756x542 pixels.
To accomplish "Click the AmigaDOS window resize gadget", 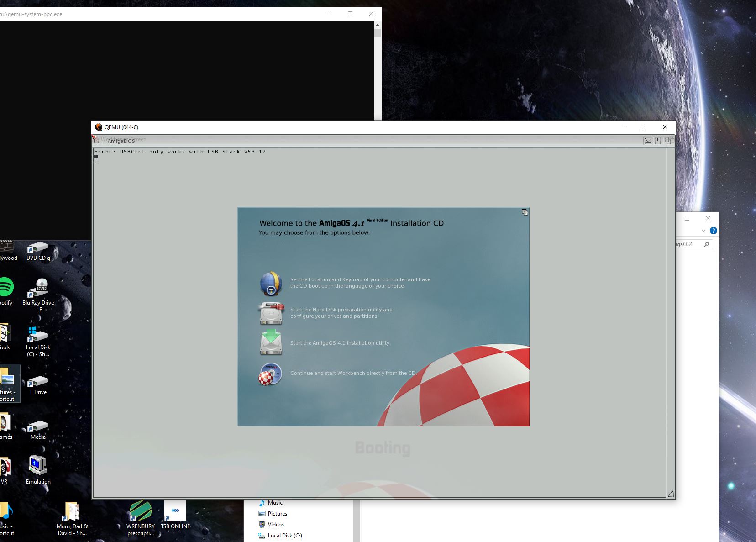I will (670, 494).
